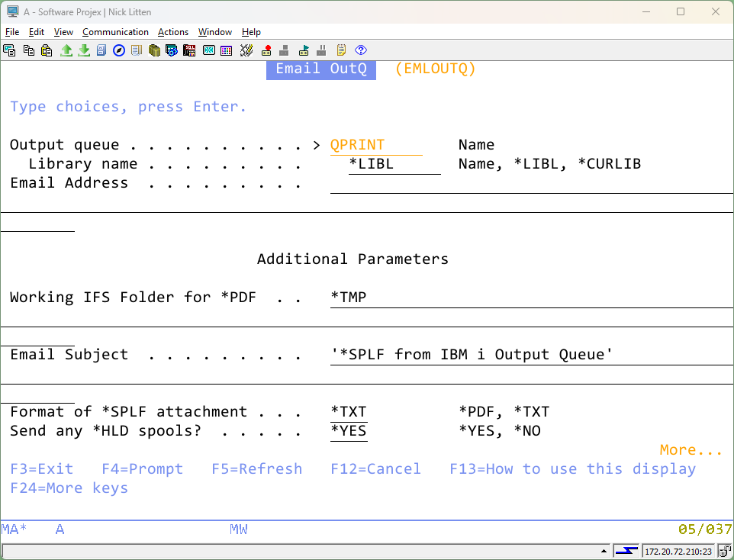Screen dimensions: 734x560
Task: Click the blue compass navigator icon
Action: click(x=119, y=50)
